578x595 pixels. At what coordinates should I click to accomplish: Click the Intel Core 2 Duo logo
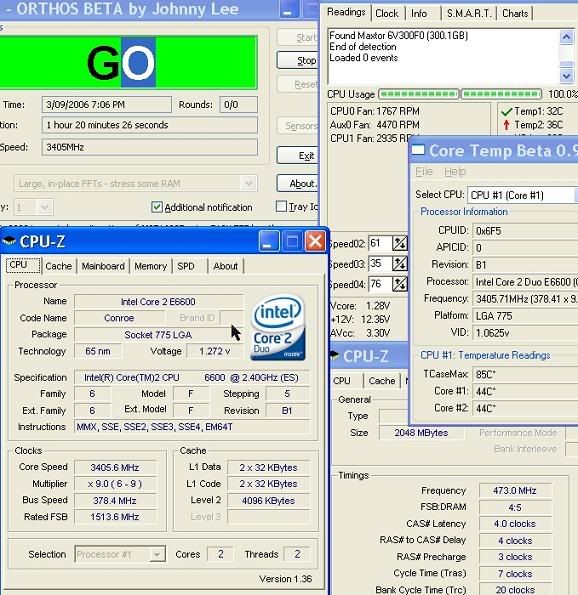pyautogui.click(x=278, y=328)
